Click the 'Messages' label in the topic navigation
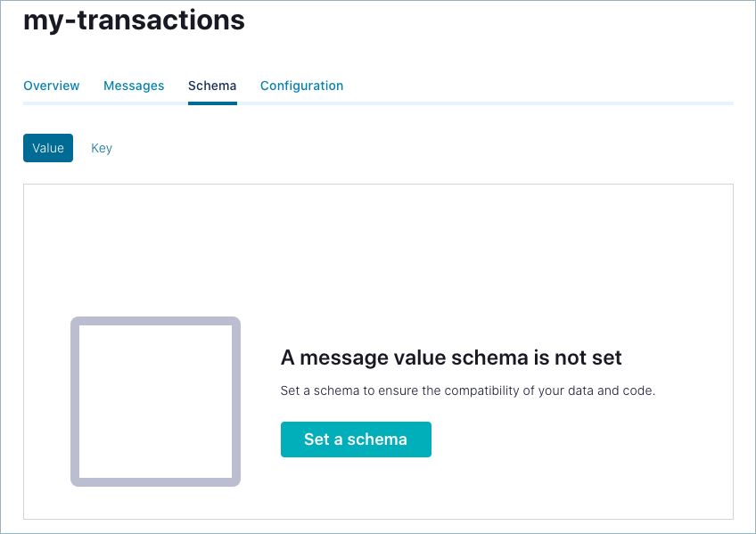Image resolution: width=756 pixels, height=534 pixels. tap(134, 86)
